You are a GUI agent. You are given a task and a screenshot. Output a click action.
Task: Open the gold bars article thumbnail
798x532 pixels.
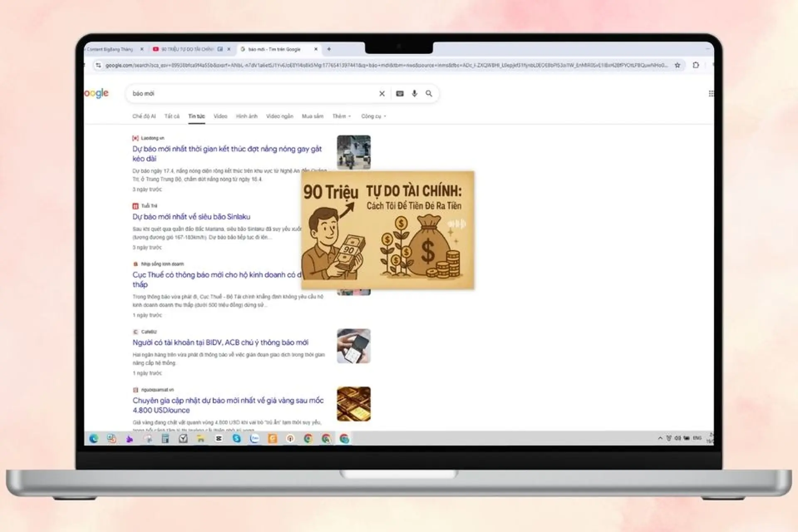click(354, 404)
